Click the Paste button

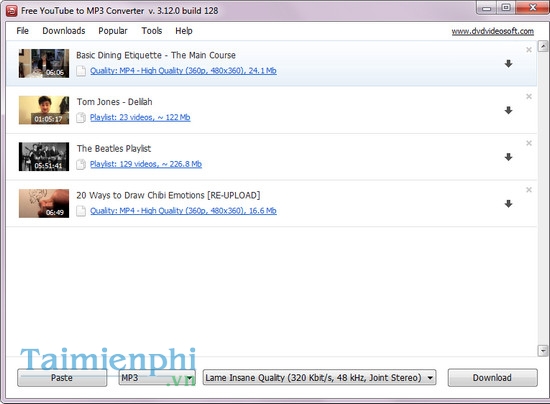[62, 378]
